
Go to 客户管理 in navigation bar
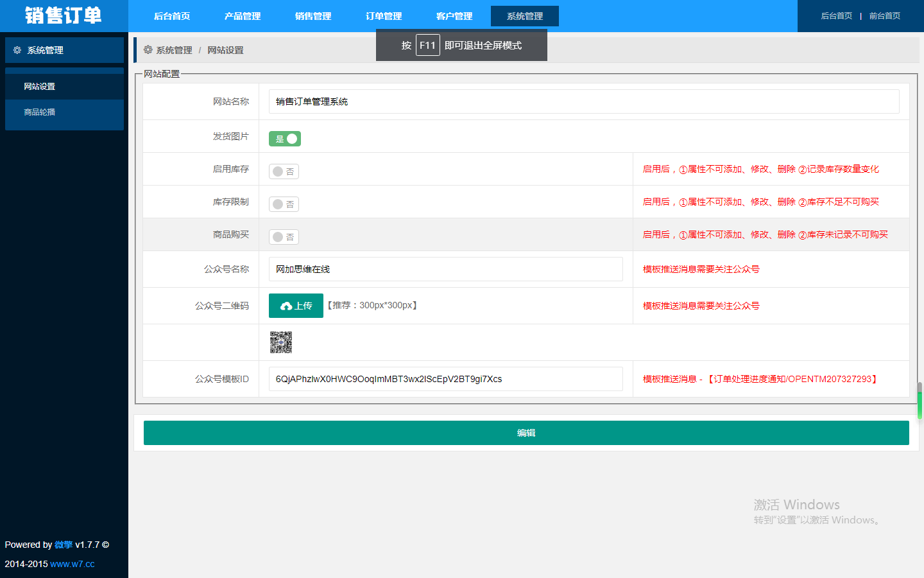pos(454,16)
